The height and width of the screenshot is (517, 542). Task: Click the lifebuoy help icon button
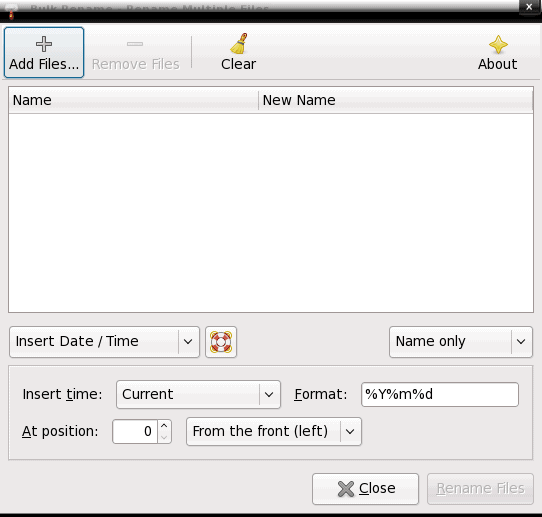pos(221,342)
